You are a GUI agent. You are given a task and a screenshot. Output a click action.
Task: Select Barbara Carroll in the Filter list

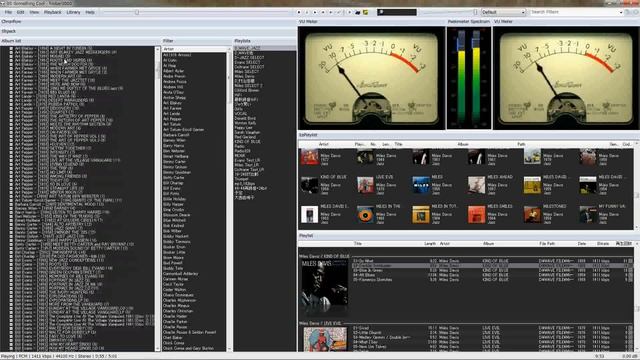pyautogui.click(x=176, y=135)
